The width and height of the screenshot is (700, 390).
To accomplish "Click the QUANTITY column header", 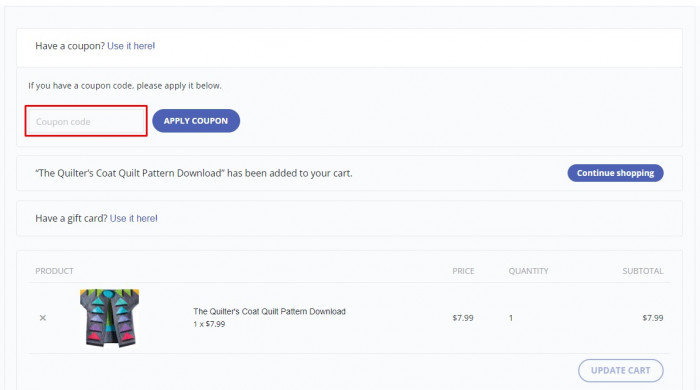I will tap(528, 271).
